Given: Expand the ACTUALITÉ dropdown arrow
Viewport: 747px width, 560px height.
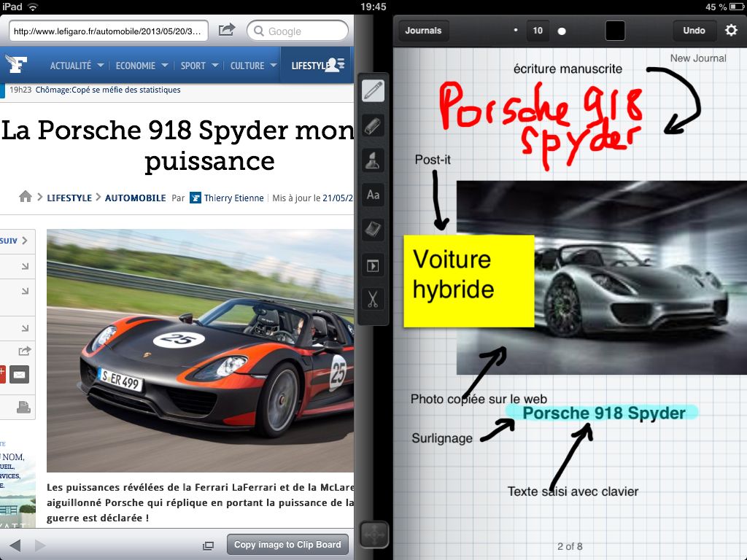Looking at the screenshot, I should (101, 65).
